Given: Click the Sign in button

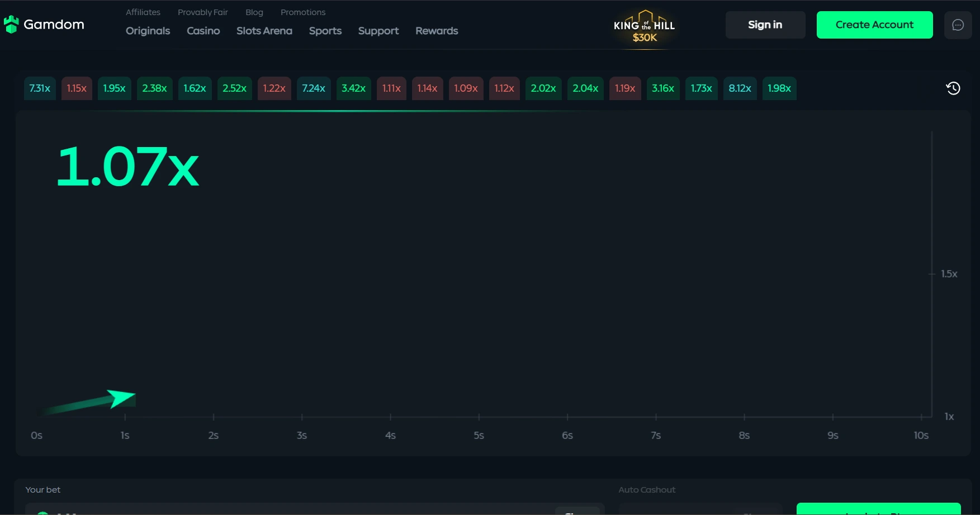Looking at the screenshot, I should [x=765, y=25].
